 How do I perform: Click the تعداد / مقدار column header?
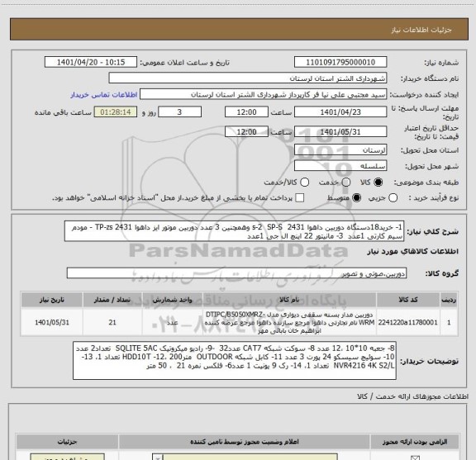pyautogui.click(x=112, y=300)
